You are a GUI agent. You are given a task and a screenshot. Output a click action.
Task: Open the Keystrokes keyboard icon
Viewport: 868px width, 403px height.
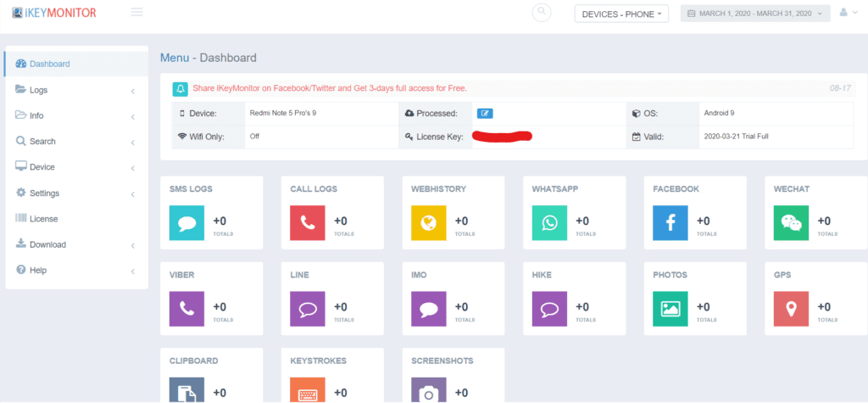(x=308, y=390)
